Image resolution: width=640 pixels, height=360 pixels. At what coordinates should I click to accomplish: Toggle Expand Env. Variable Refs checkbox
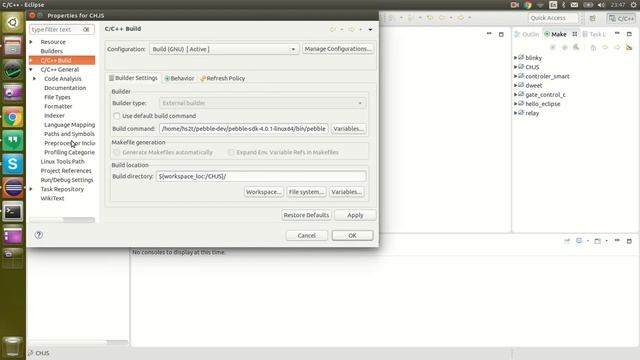point(231,152)
